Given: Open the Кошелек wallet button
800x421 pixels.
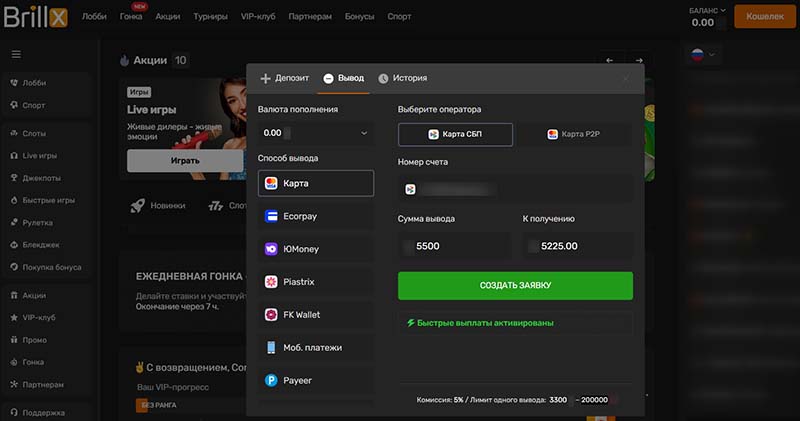Looking at the screenshot, I should [x=765, y=17].
